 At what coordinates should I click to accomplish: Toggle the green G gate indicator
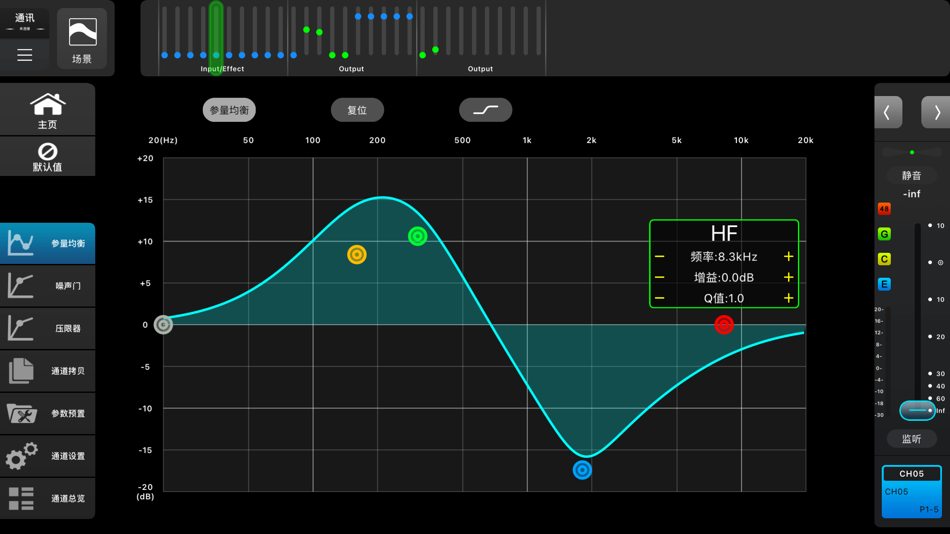pos(884,234)
